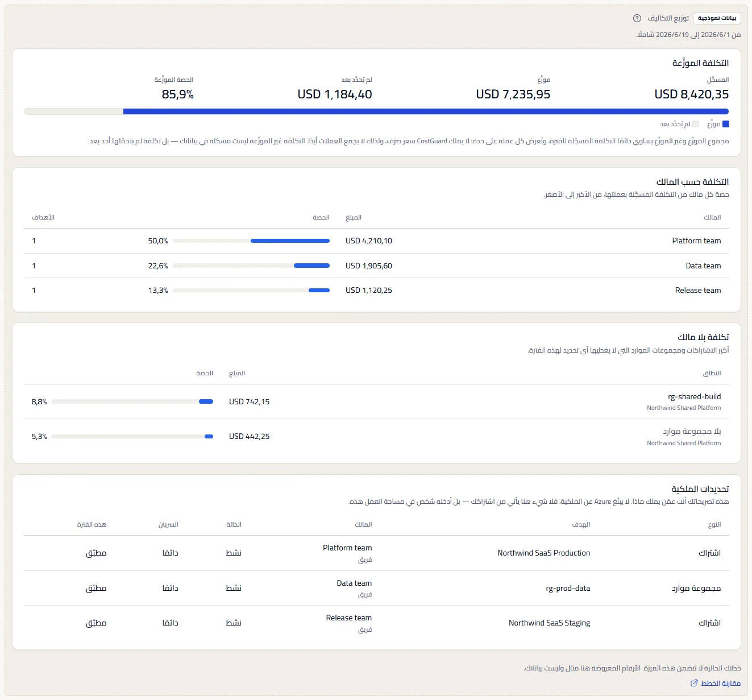This screenshot has width=752, height=700.
Task: Click the "Northwind SaaS Staging" target cell
Action: tap(549, 623)
